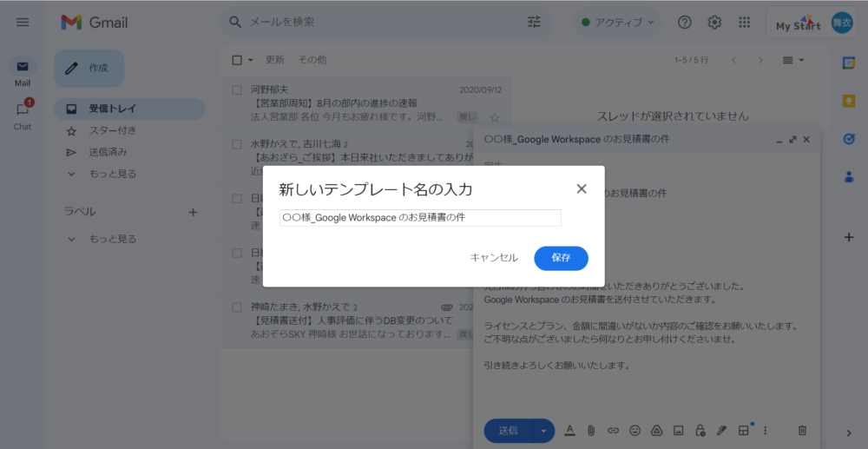Discard draft trash icon

pos(802,430)
